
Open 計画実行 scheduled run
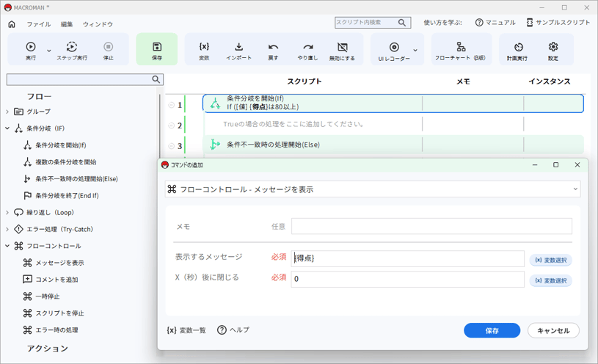coord(518,47)
